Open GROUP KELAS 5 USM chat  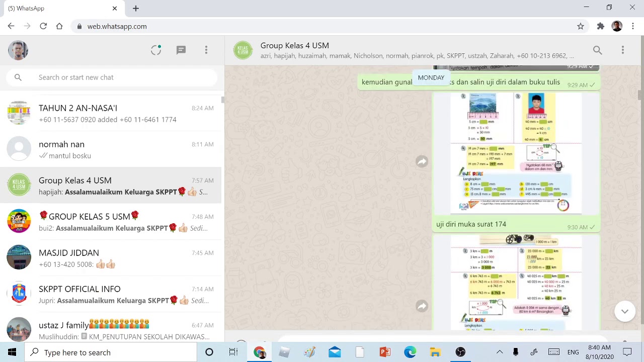(111, 222)
